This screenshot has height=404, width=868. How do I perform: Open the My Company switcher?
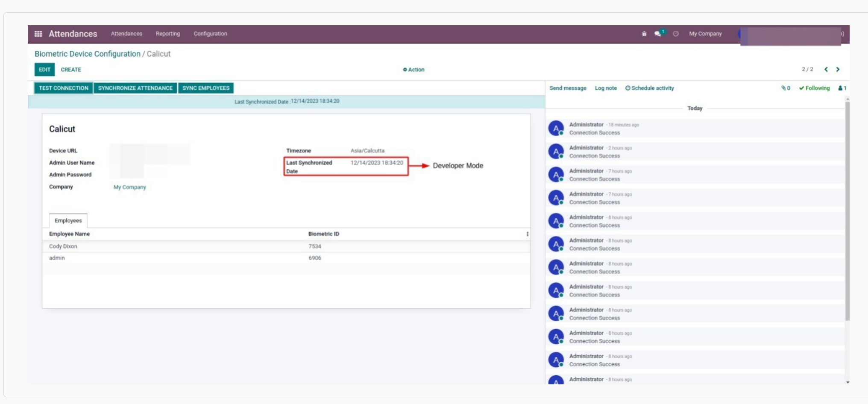coord(705,34)
